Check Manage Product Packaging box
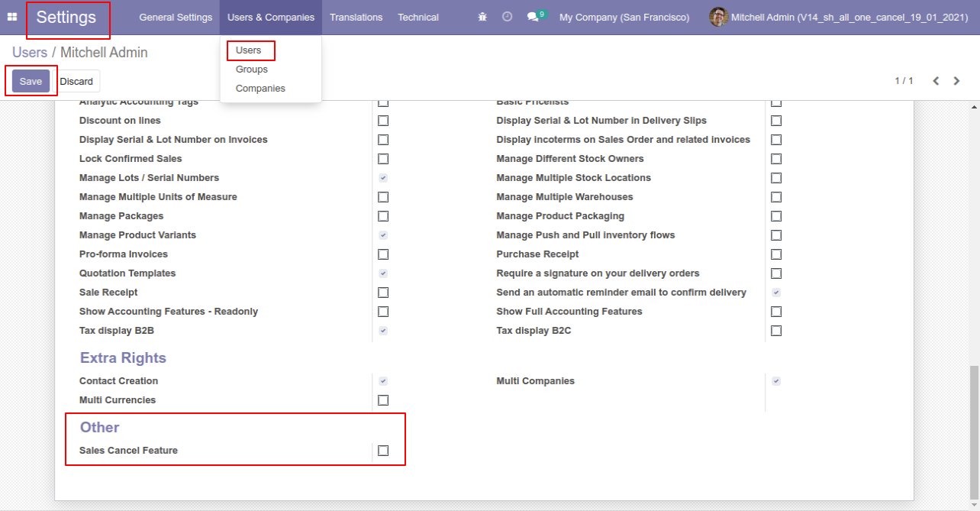 [x=776, y=216]
